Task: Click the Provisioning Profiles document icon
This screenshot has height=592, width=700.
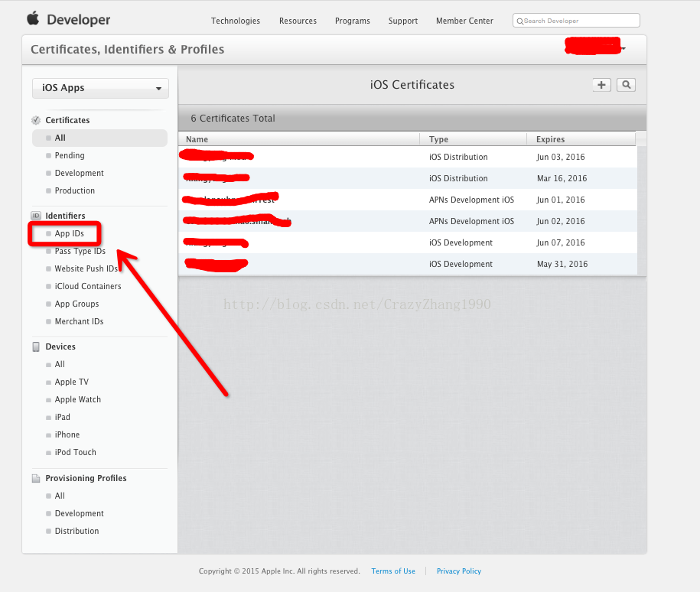Action: pyautogui.click(x=36, y=478)
